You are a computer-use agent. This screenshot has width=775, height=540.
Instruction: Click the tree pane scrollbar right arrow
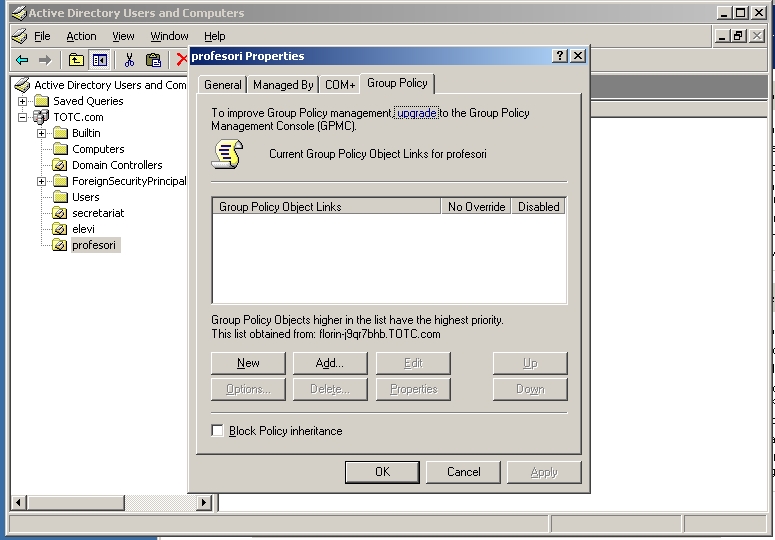point(204,502)
